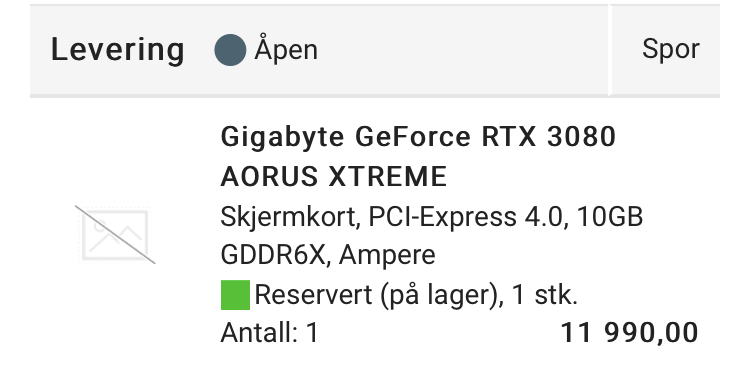Click the Reservert (på lager) status text
The image size is (750, 377).
(377, 295)
